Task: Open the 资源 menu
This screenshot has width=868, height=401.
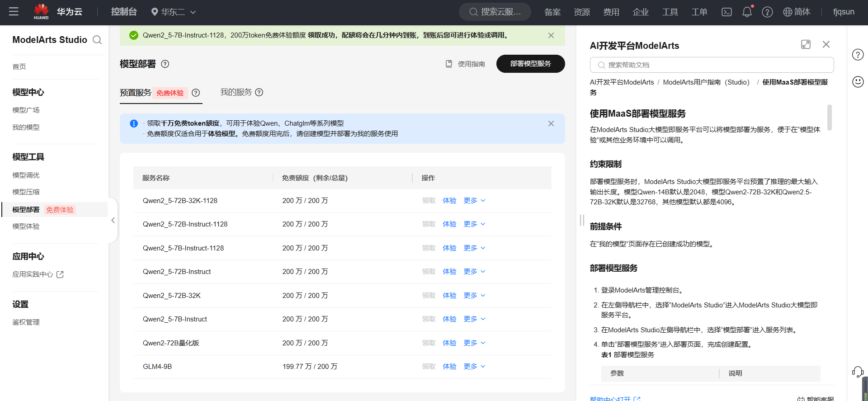Action: (x=582, y=12)
